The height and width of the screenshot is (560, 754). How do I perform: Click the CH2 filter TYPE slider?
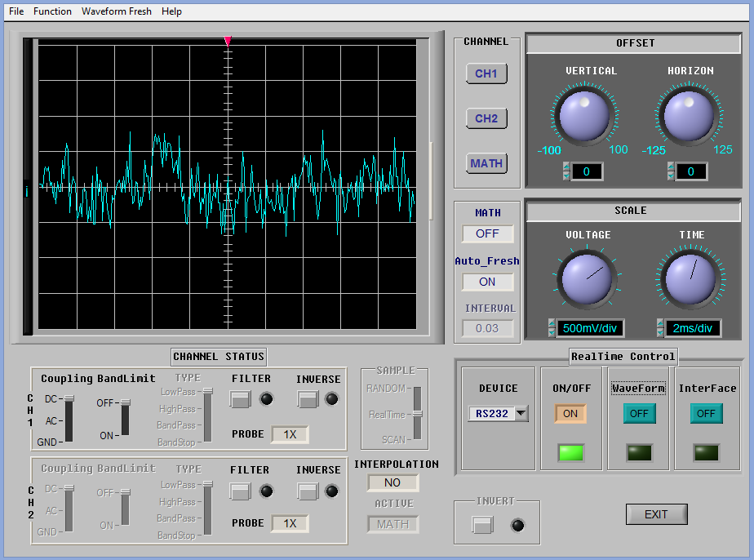208,508
